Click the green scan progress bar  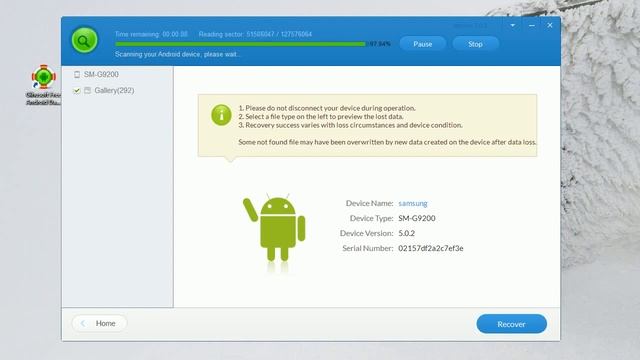pos(240,44)
